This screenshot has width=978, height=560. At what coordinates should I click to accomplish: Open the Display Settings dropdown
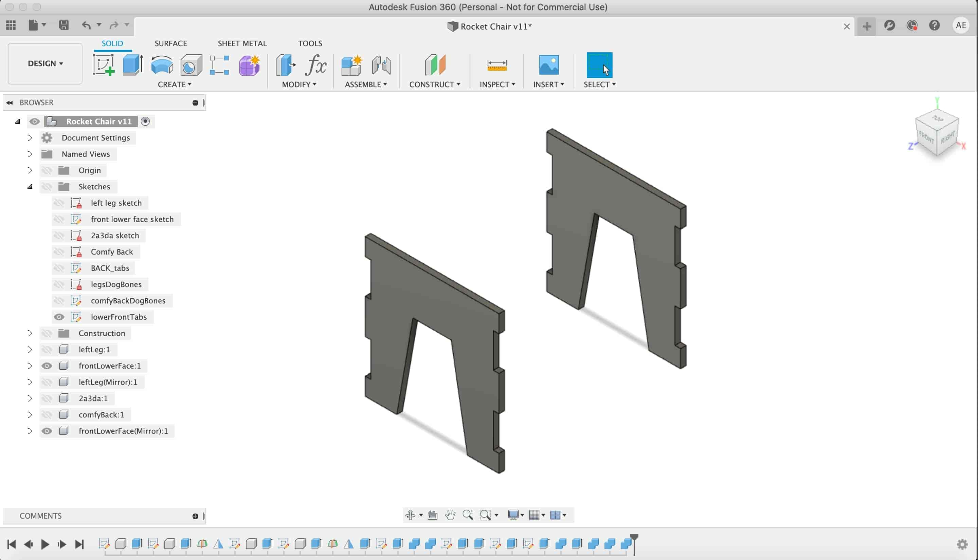coord(516,515)
